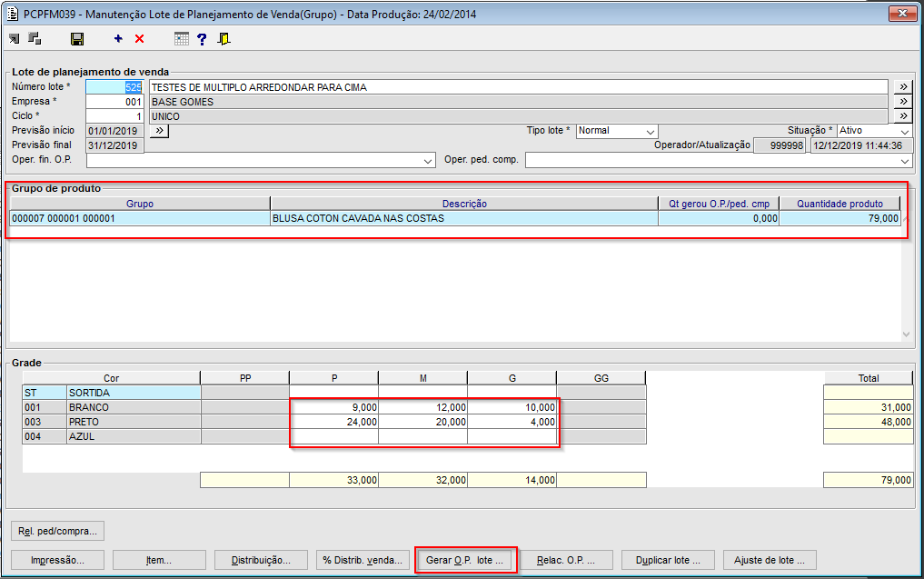Click the empty AZUL size P cell
Viewport: 924px width, 579px height.
334,437
